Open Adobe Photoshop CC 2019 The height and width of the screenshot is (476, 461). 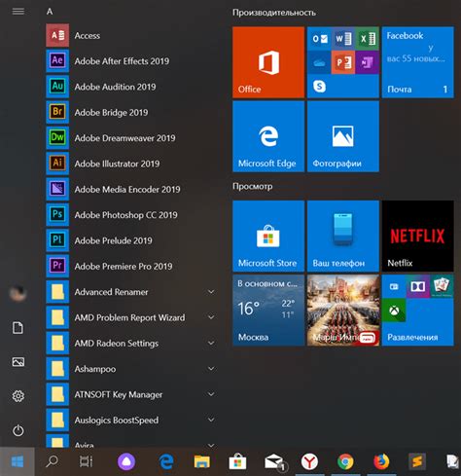click(x=131, y=215)
